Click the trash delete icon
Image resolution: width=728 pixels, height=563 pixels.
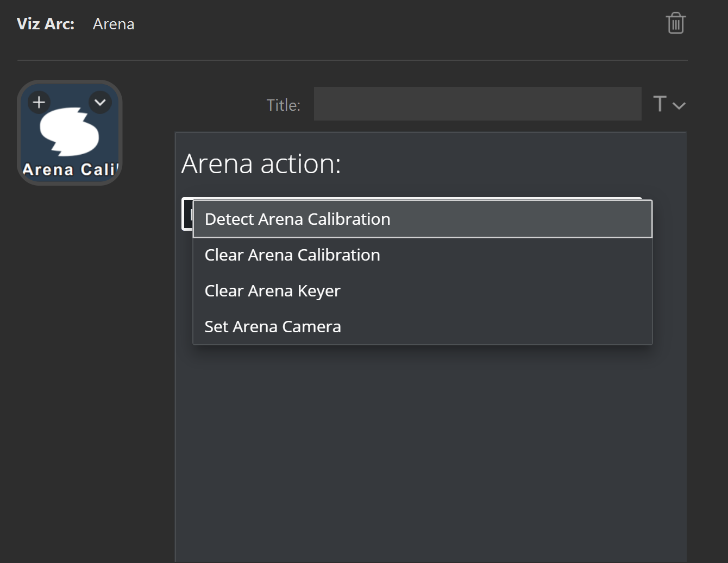(675, 23)
